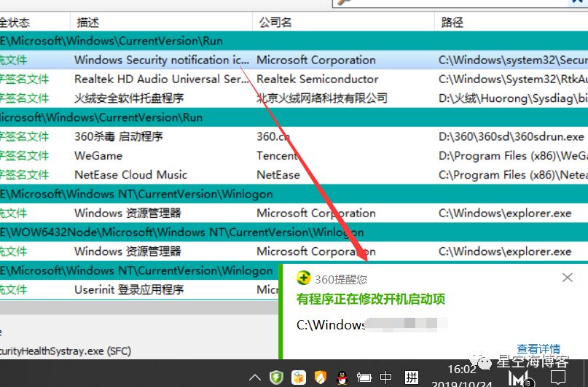Click the D:\火绒\Huorong\Sysdiag path cell
The width and height of the screenshot is (588, 387).
514,98
